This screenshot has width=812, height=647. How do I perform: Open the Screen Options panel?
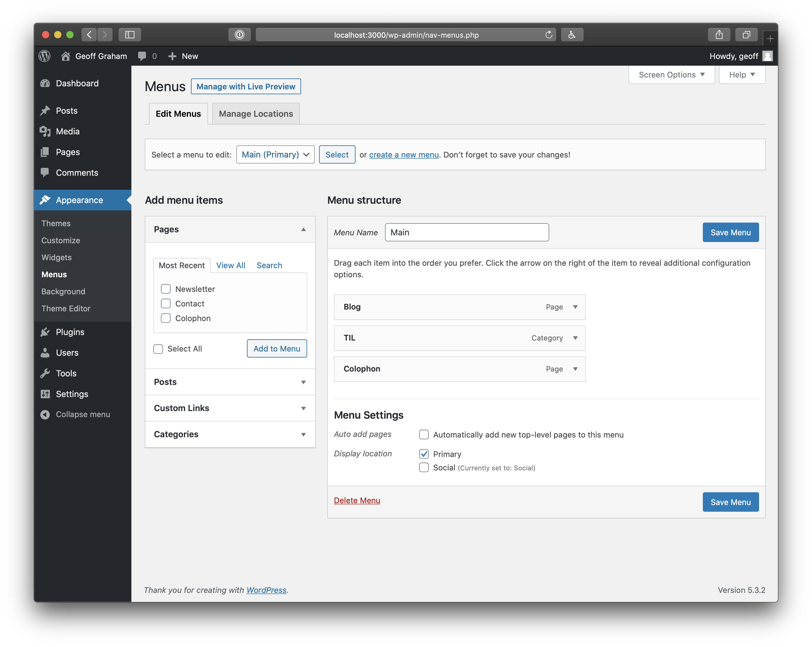point(671,74)
